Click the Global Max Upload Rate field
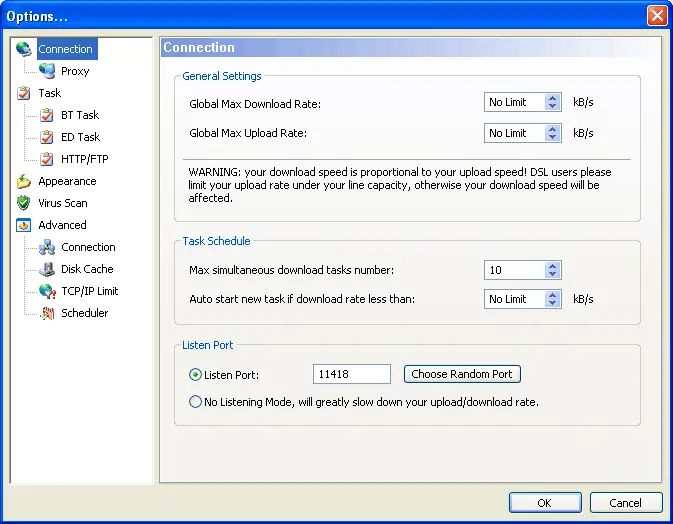This screenshot has height=524, width=673. coord(515,133)
